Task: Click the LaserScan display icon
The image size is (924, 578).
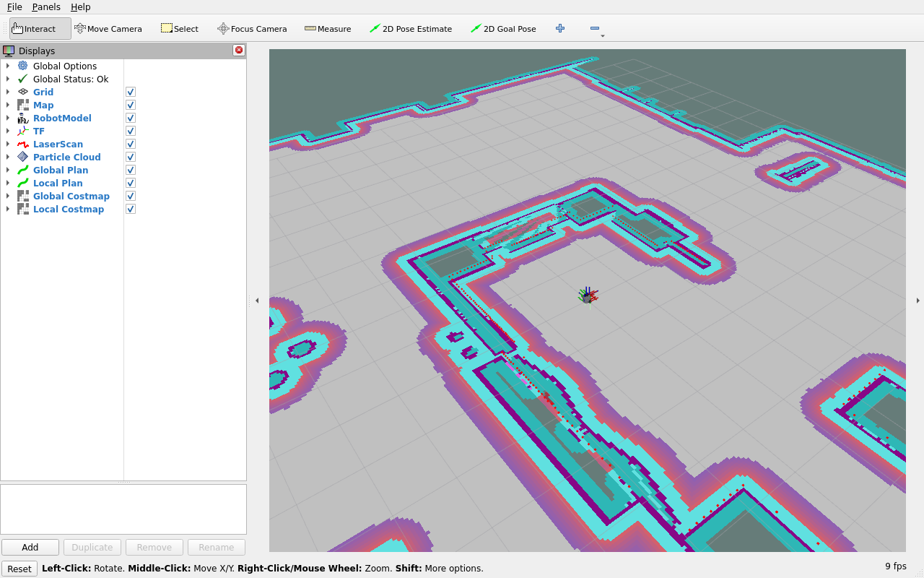Action: pyautogui.click(x=23, y=144)
